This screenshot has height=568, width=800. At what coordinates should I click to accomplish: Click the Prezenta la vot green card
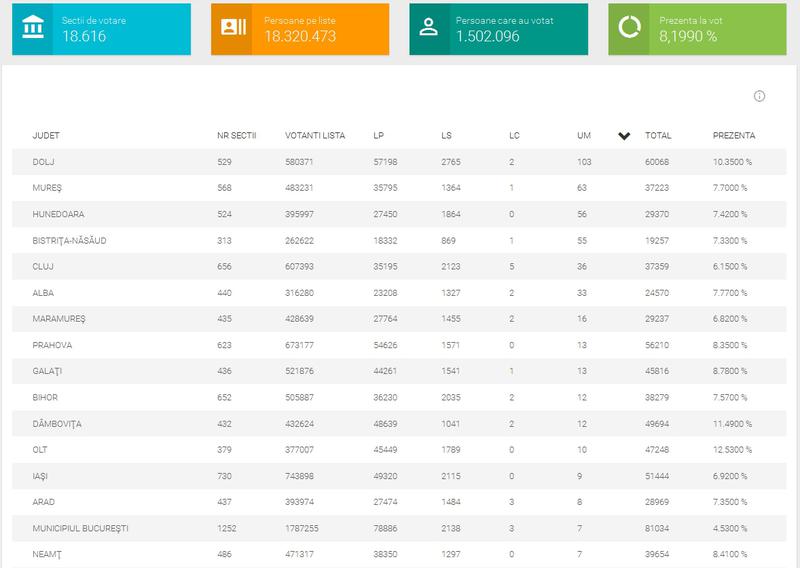pyautogui.click(x=698, y=28)
